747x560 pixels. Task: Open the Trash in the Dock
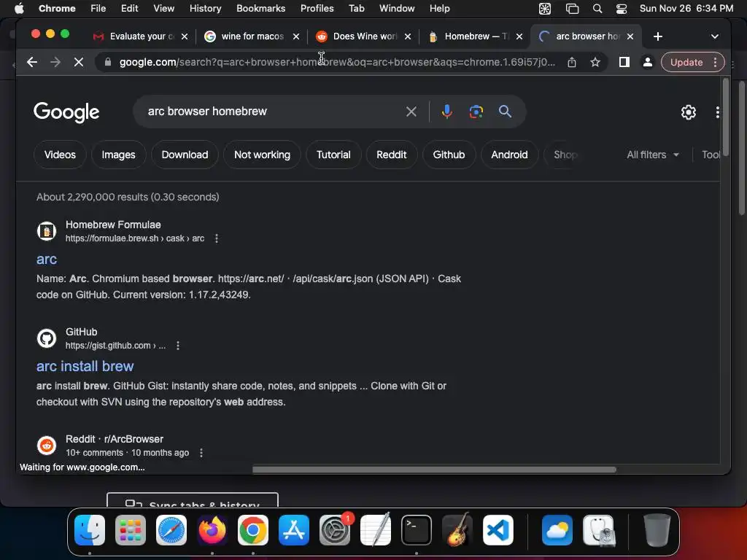(x=657, y=530)
